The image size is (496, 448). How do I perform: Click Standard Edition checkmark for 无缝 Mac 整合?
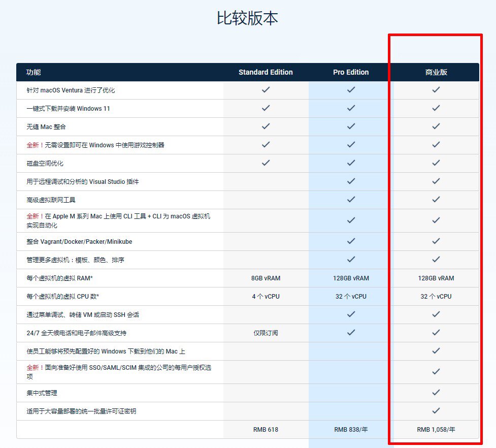tap(266, 126)
